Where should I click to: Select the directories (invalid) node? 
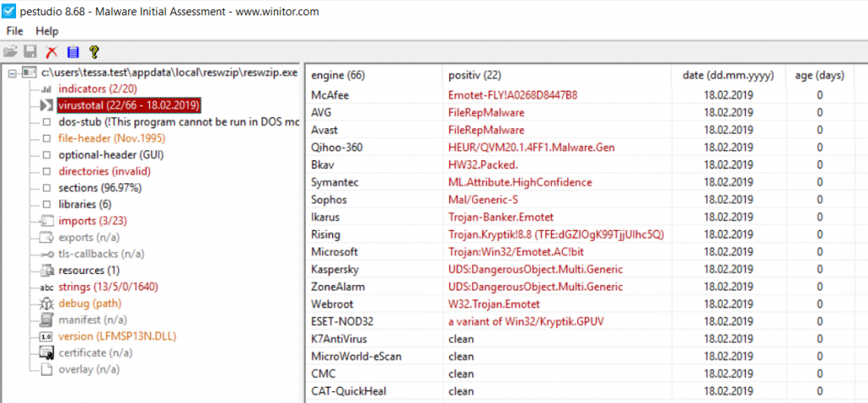click(104, 171)
